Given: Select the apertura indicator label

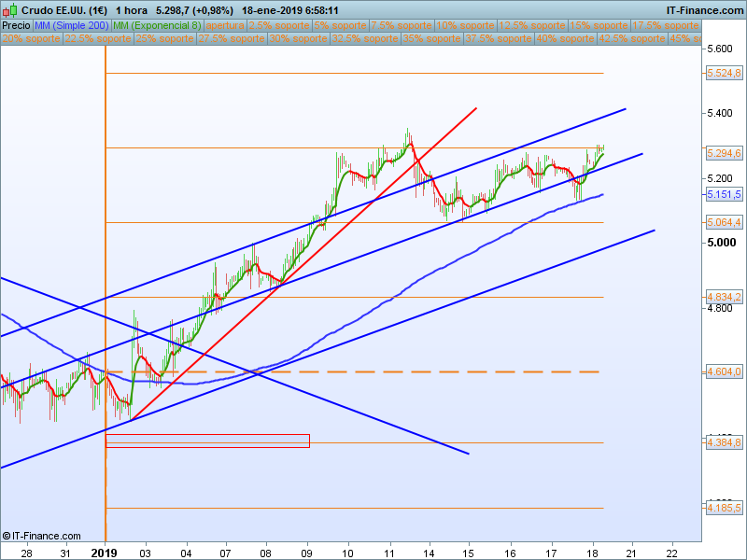Looking at the screenshot, I should [x=225, y=25].
